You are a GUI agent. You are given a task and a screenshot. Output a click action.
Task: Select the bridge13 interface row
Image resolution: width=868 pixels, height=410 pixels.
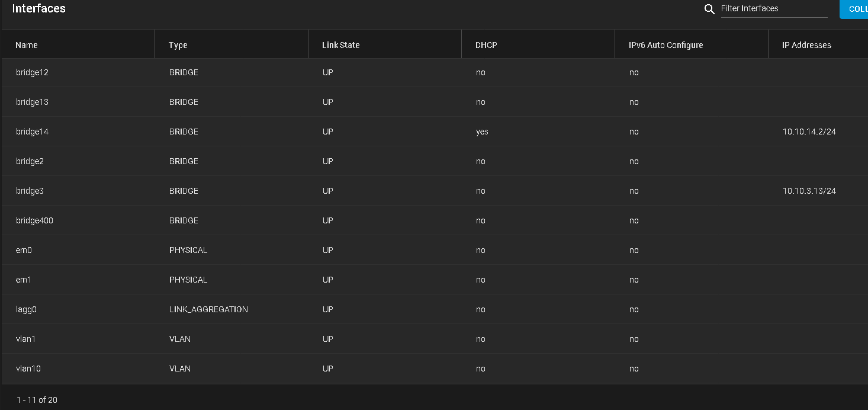(435, 102)
